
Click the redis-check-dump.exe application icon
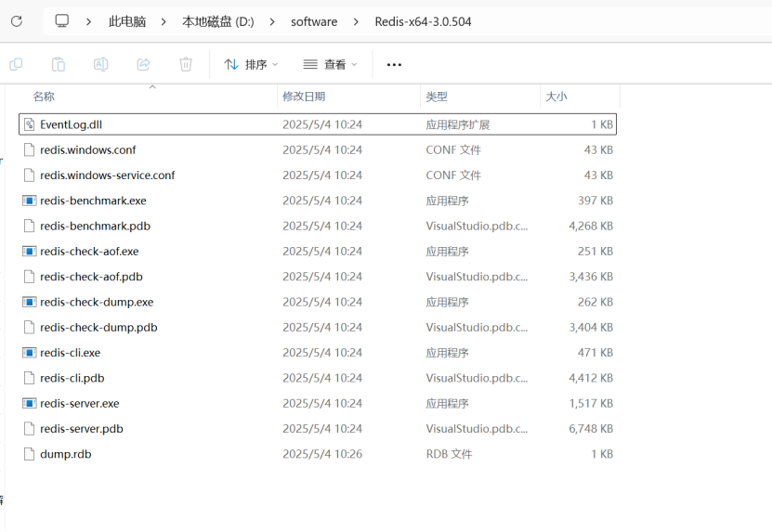30,302
